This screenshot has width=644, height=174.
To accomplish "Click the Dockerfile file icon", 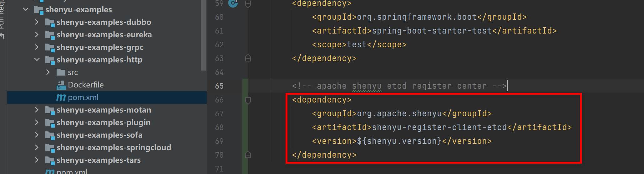I will (x=61, y=85).
